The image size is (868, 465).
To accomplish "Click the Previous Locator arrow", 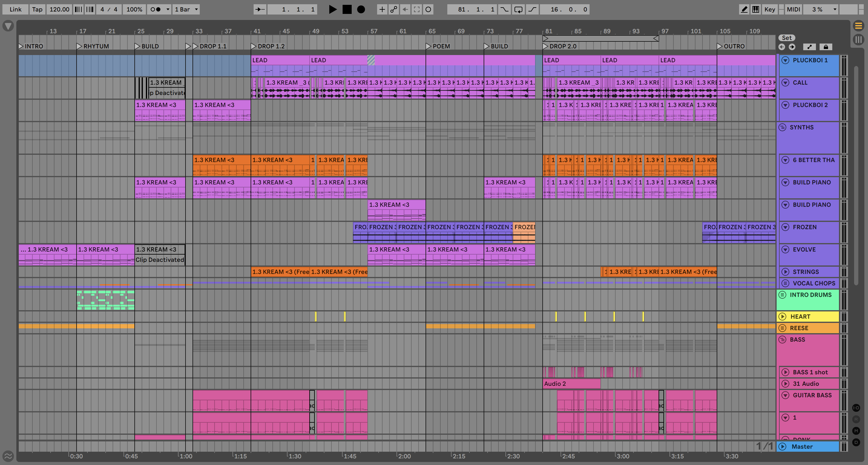I will pyautogui.click(x=782, y=47).
